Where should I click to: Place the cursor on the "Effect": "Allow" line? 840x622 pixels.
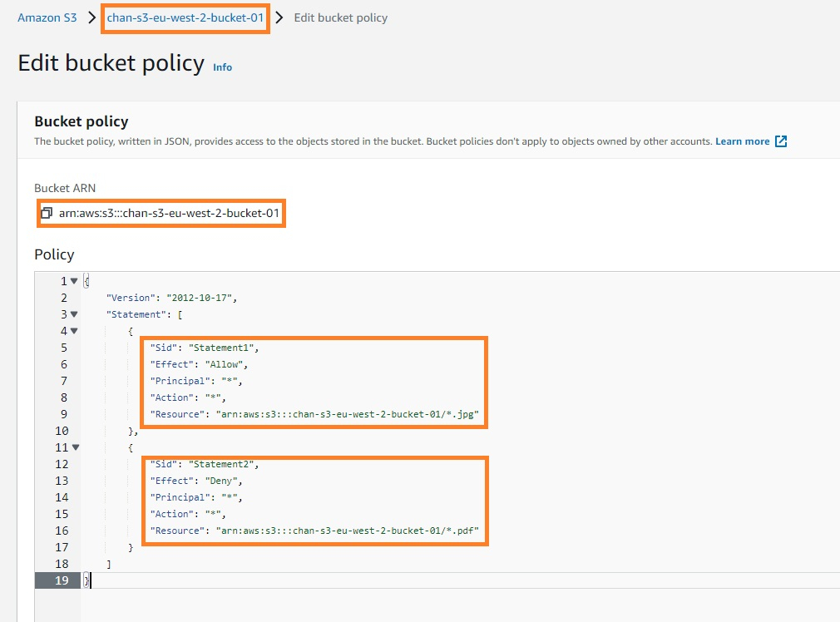[x=199, y=364]
